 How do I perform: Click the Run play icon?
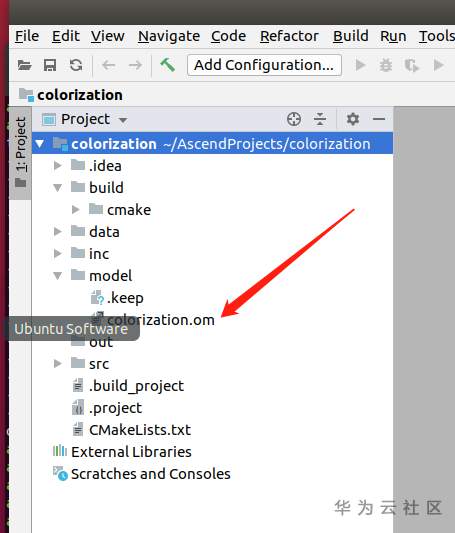(360, 65)
